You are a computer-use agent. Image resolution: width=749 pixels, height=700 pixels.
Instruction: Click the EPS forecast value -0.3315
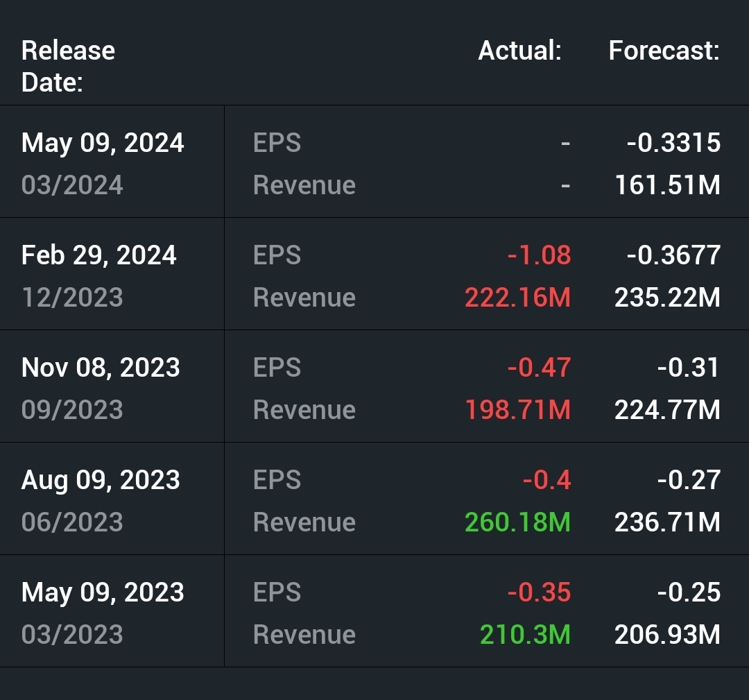point(673,143)
